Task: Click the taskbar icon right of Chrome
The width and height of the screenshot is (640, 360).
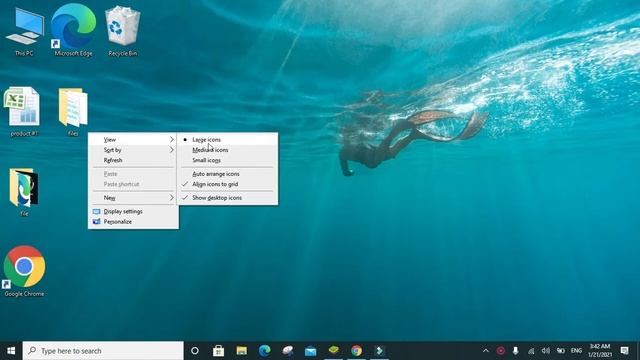Action: (x=380, y=351)
